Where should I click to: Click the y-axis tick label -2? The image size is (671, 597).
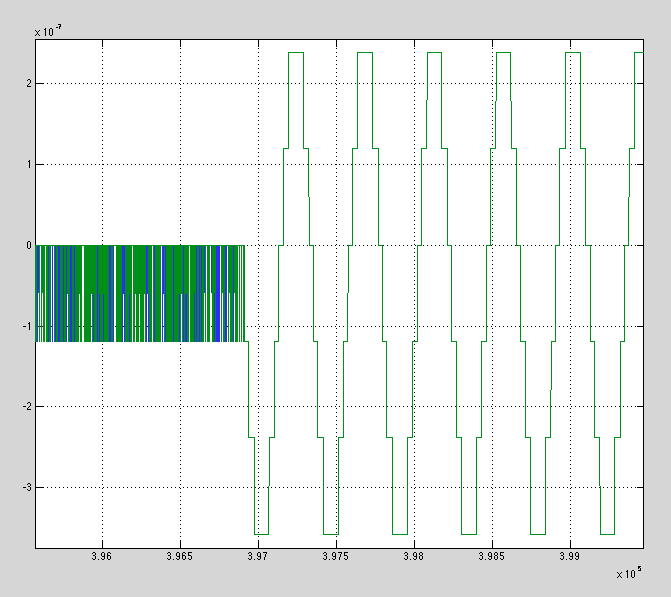pyautogui.click(x=25, y=407)
